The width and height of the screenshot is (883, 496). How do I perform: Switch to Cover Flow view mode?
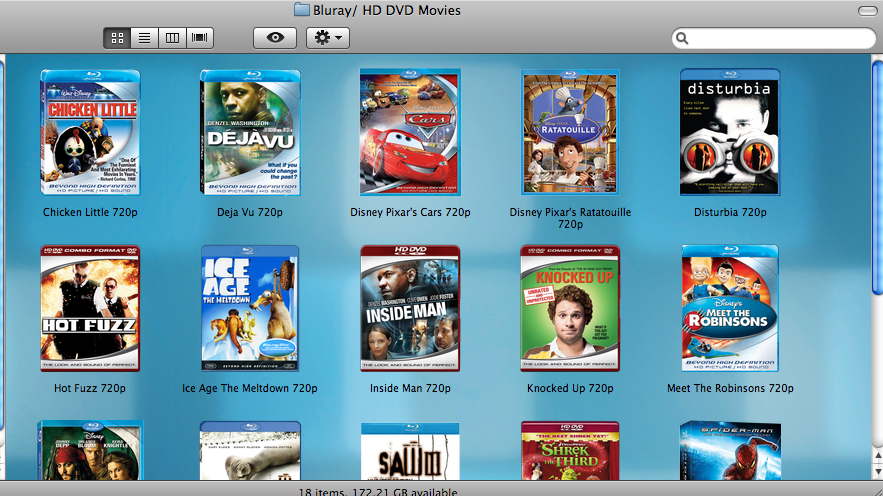tap(199, 38)
